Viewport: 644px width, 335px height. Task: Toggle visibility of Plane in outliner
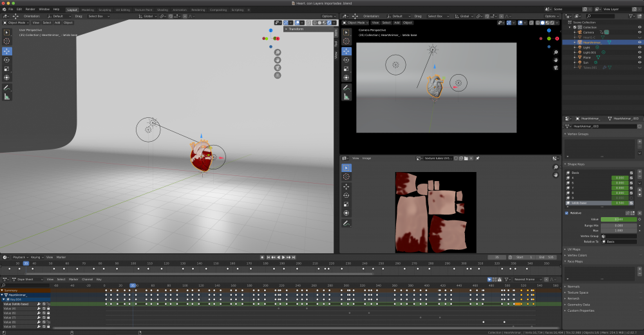click(x=639, y=57)
